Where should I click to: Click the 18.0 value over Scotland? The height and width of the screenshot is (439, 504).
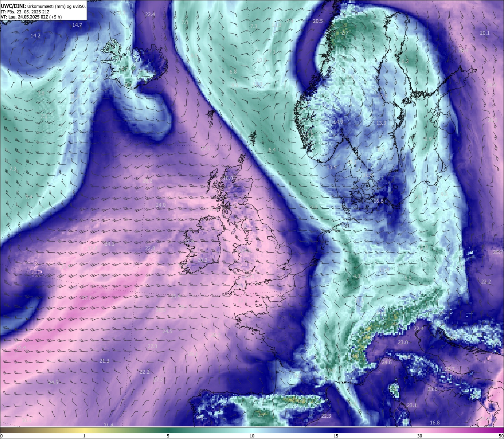[x=228, y=178]
